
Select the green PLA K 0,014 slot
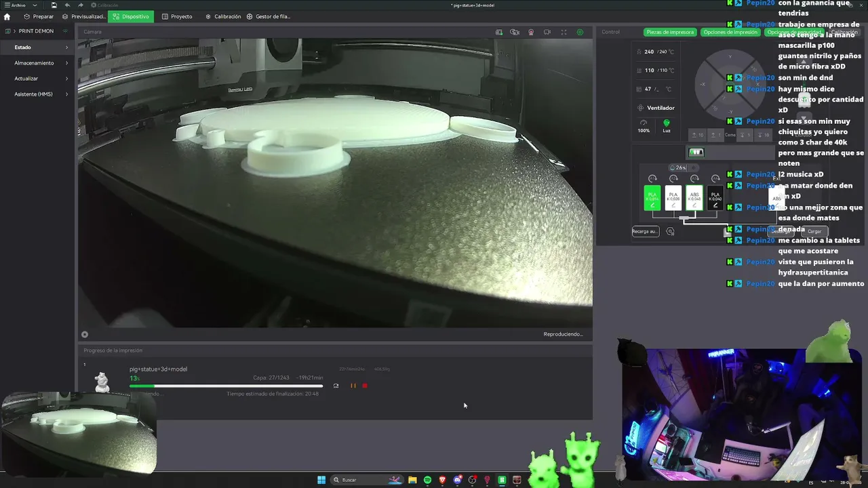(x=652, y=198)
